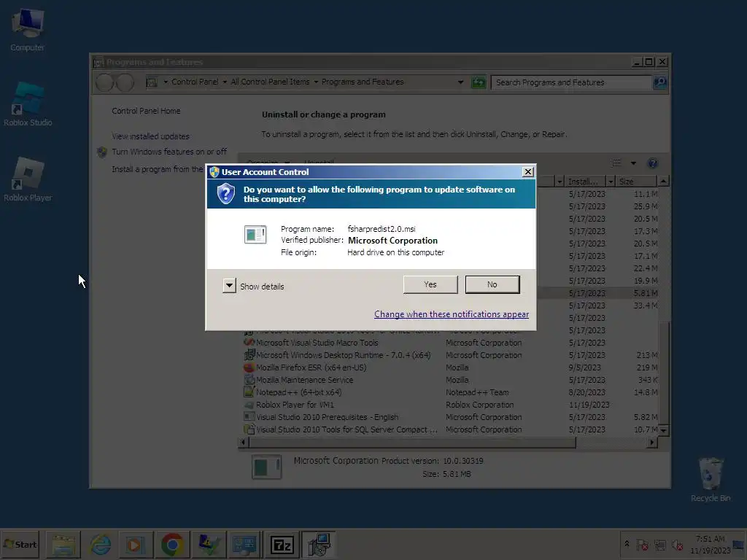Open the 7-Zip taskbar icon

[282, 545]
